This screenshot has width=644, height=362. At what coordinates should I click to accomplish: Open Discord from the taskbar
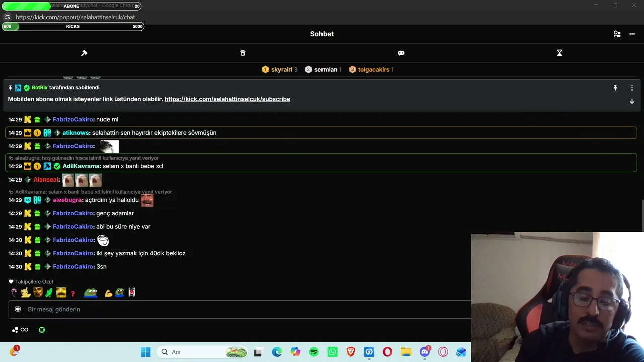(425, 352)
